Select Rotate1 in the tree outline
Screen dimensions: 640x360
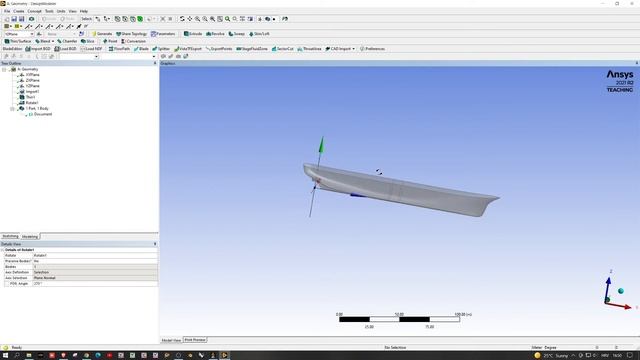[32, 103]
